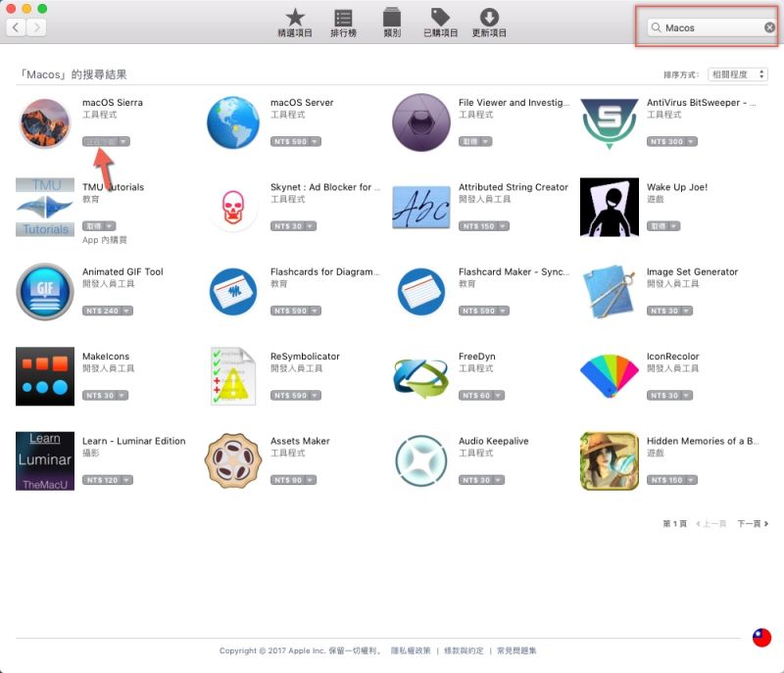Image resolution: width=784 pixels, height=673 pixels.
Task: Open Flashcards for Diagram icon
Action: click(x=233, y=291)
